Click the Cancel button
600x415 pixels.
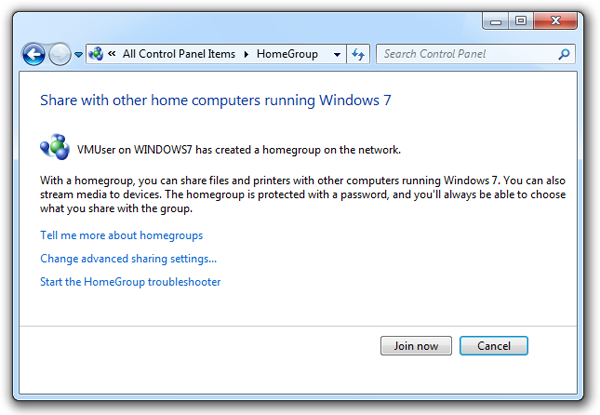494,346
